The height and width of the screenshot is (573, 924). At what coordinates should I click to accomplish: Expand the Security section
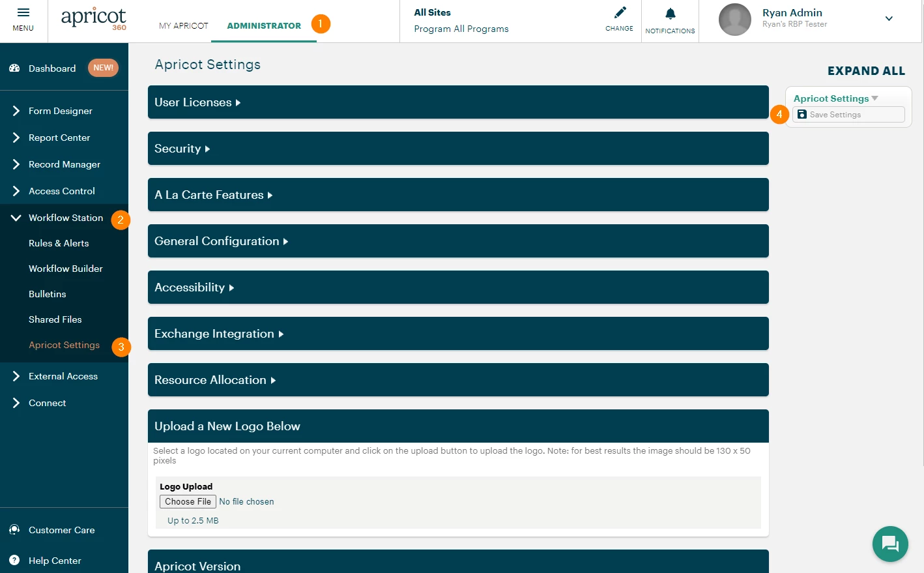coord(458,149)
